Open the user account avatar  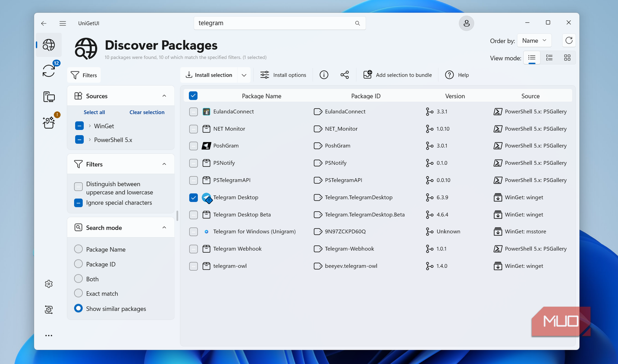[x=466, y=23]
